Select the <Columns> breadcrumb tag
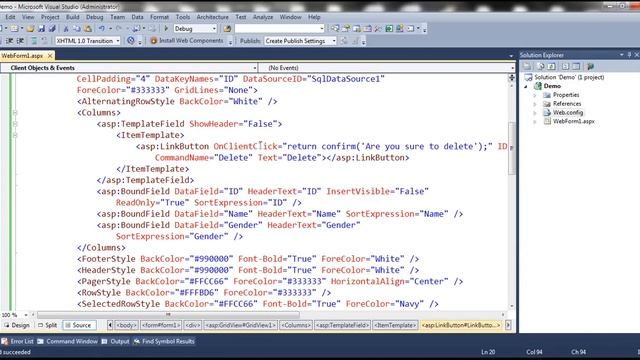640x360 pixels. 296,325
